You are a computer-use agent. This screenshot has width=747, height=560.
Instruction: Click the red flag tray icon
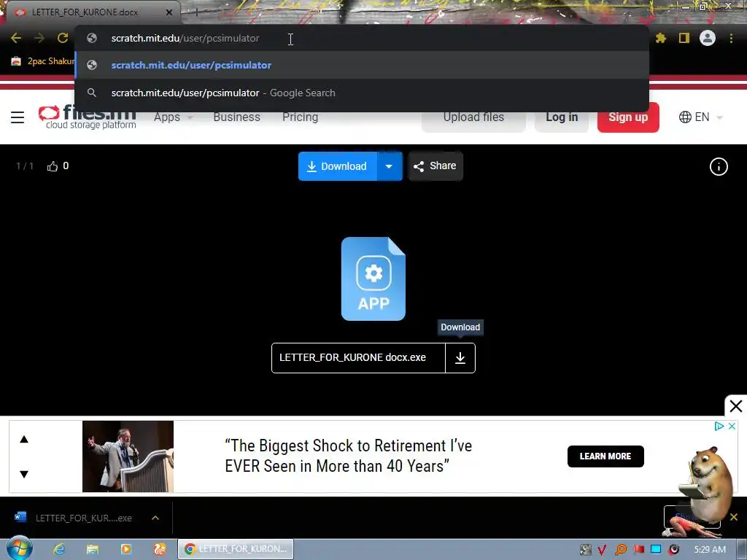tap(638, 550)
